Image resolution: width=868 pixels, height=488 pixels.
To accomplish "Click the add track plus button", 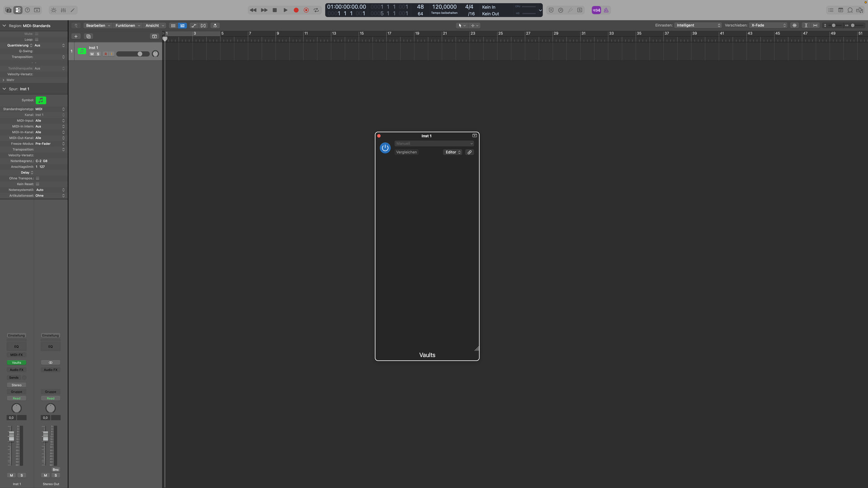I will pos(76,36).
